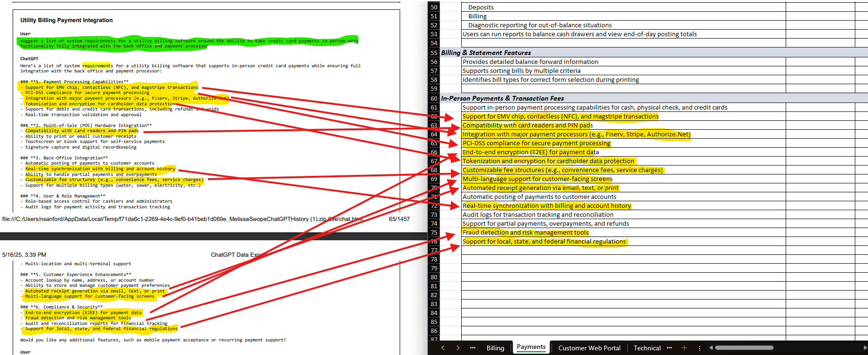
Task: Go to previous sheet tab arrow
Action: click(x=442, y=348)
